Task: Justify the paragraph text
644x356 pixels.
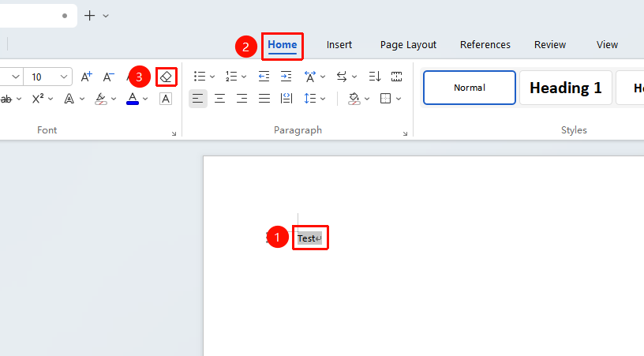Action: pos(264,99)
